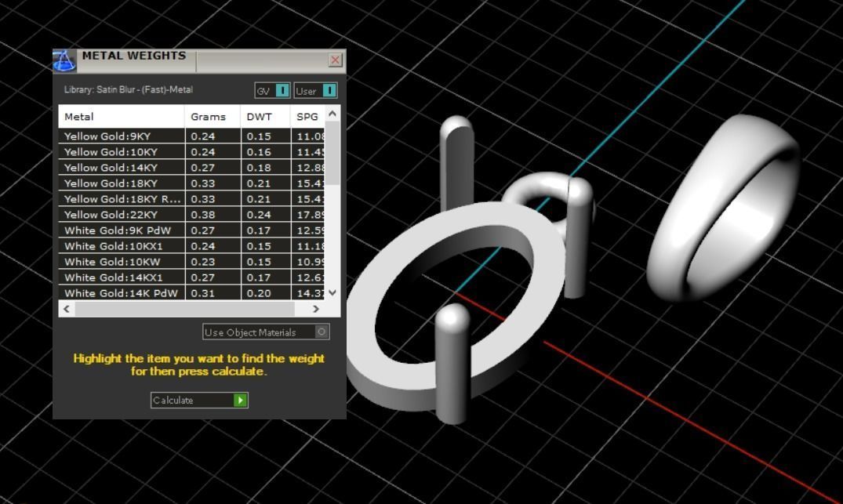This screenshot has width=843, height=504.
Task: Sort by the SPG column header
Action: click(307, 117)
